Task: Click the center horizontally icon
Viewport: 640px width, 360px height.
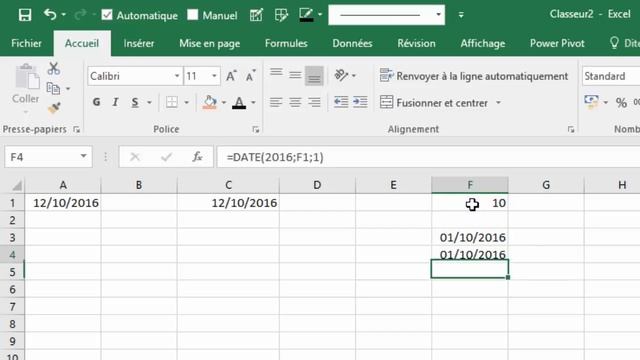Action: pos(295,102)
